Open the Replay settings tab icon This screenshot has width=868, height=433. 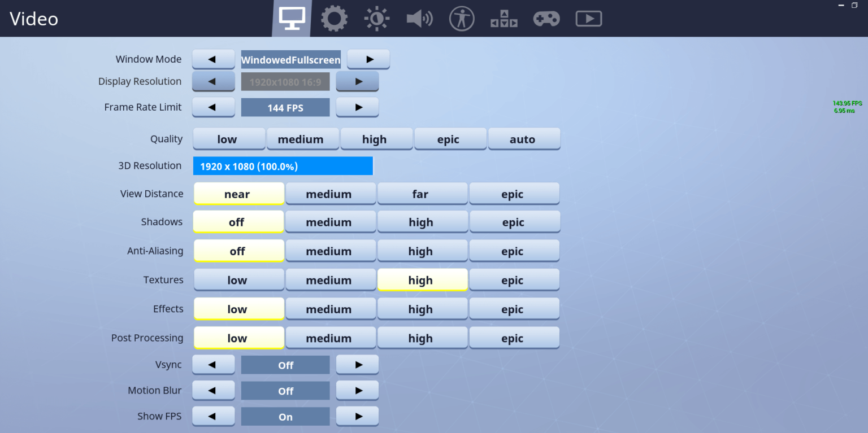[589, 19]
